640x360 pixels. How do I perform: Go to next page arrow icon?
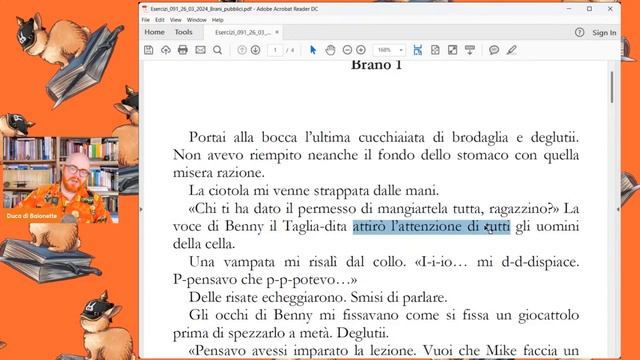tap(256, 50)
